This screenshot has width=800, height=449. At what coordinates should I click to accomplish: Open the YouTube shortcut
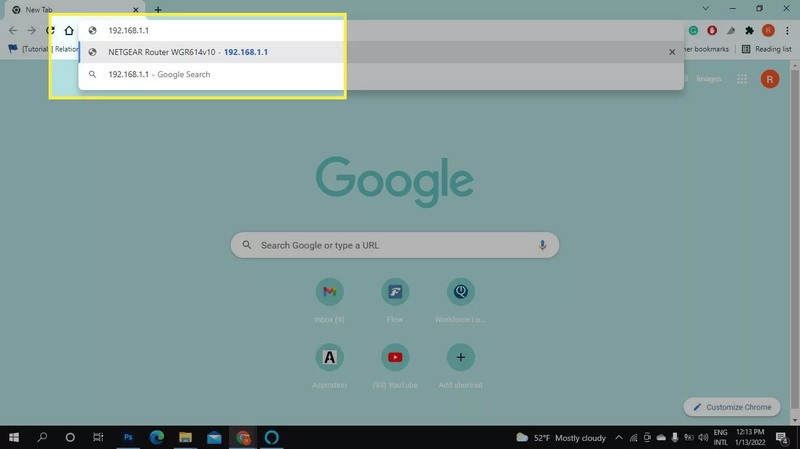click(x=395, y=366)
